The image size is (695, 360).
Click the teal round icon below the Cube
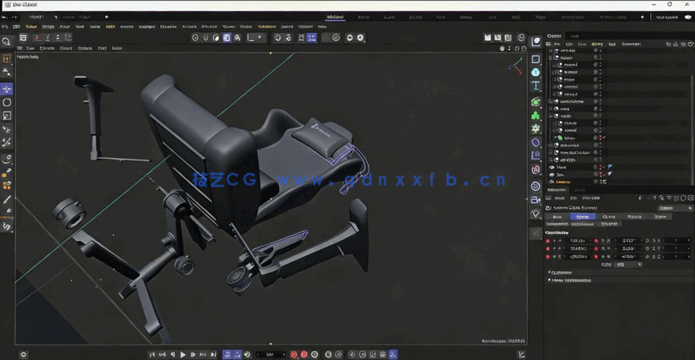click(x=536, y=72)
